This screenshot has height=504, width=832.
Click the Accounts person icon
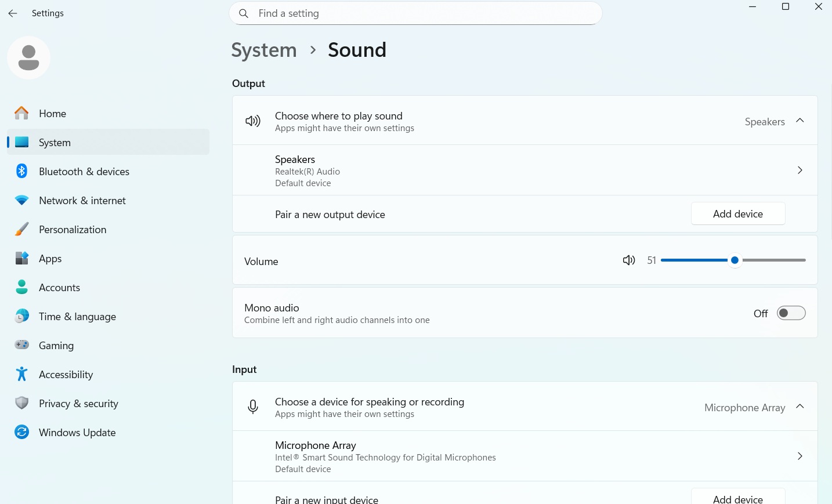[21, 287]
